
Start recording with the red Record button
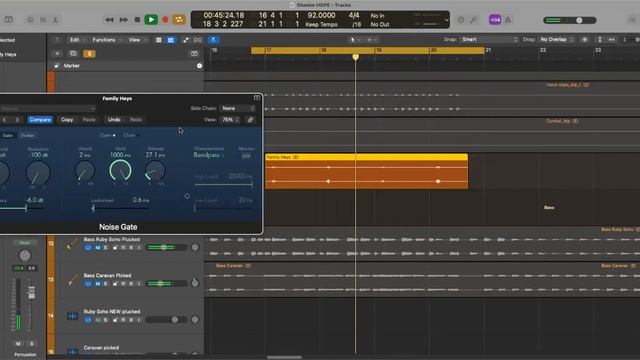coord(165,20)
